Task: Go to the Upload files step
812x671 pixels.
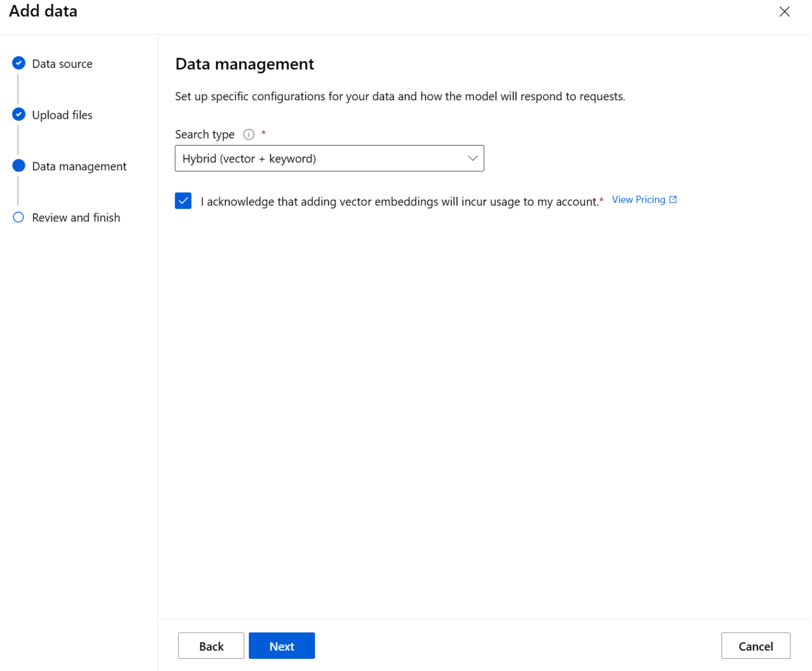Action: (x=62, y=115)
